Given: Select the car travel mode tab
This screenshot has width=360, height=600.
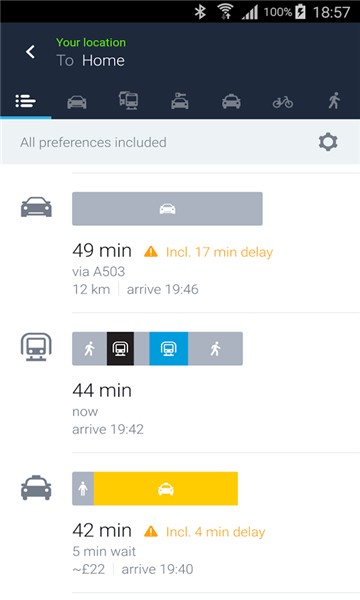Looking at the screenshot, I should [77, 102].
